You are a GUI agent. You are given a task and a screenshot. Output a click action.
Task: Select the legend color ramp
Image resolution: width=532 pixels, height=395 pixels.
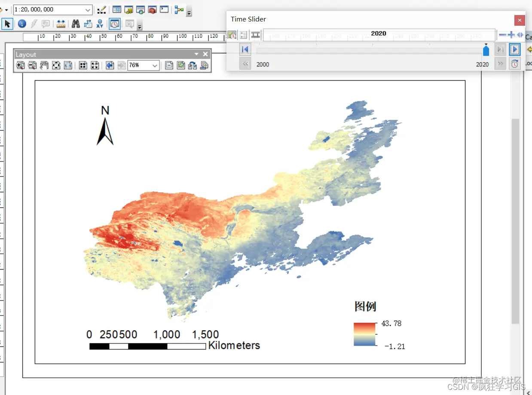(364, 334)
